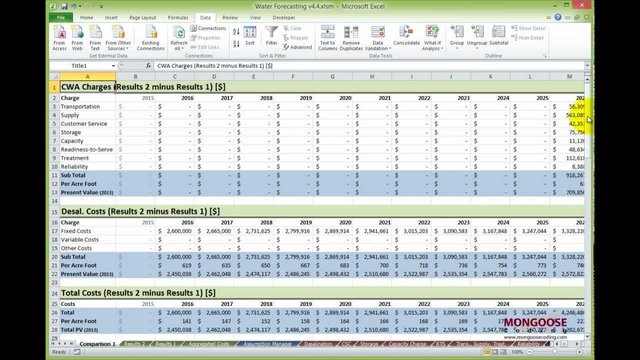Image resolution: width=640 pixels, height=360 pixels.
Task: Switch to the Insert ribbon tab
Action: coord(111,18)
